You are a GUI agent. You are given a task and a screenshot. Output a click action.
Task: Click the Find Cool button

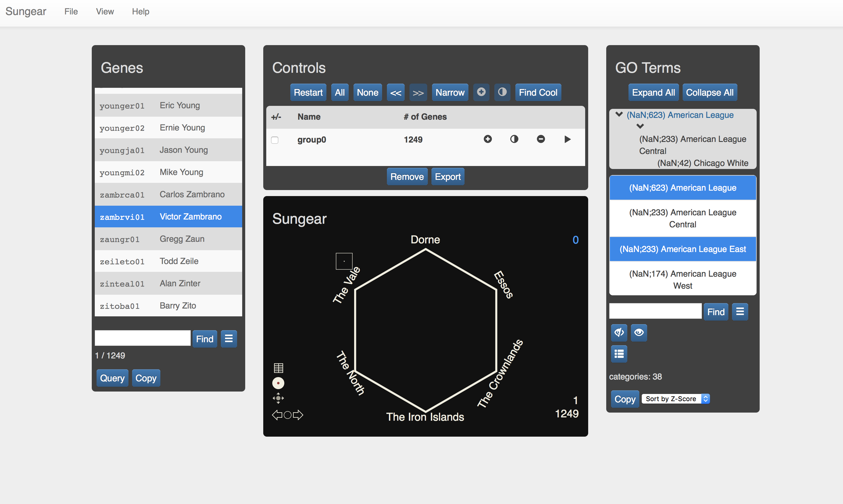pos(538,92)
